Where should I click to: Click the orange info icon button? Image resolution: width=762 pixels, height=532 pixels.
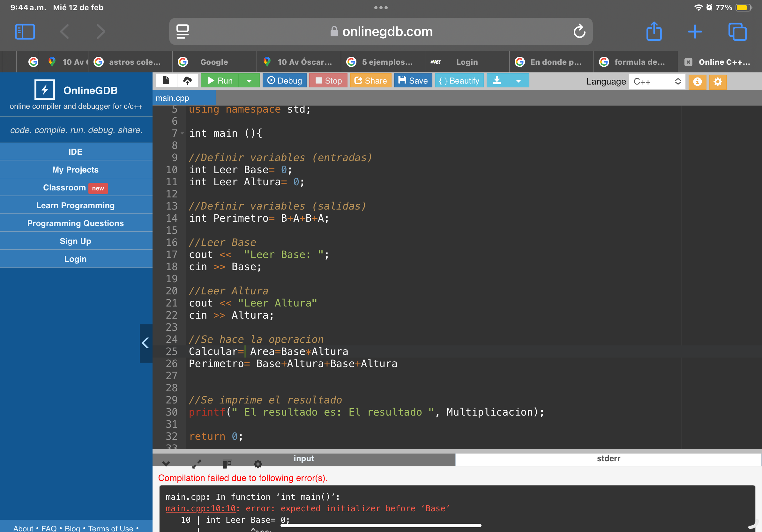point(697,82)
